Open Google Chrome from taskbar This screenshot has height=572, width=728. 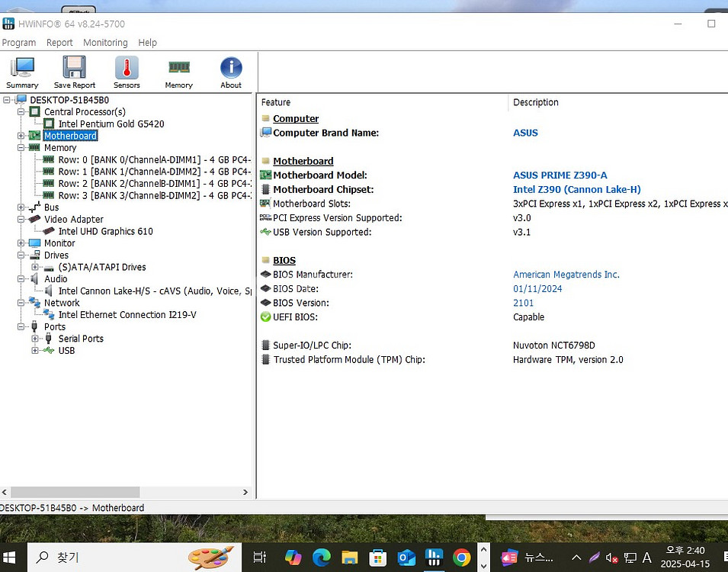click(x=461, y=558)
